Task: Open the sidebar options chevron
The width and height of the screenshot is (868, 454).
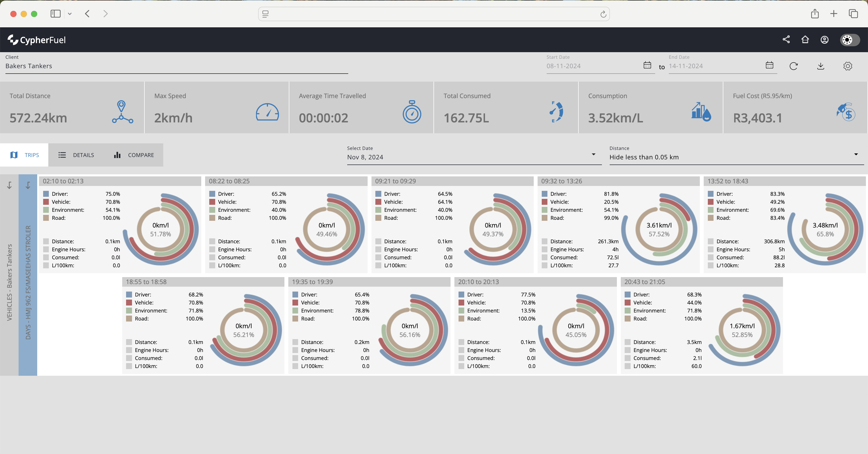Action: [70, 14]
